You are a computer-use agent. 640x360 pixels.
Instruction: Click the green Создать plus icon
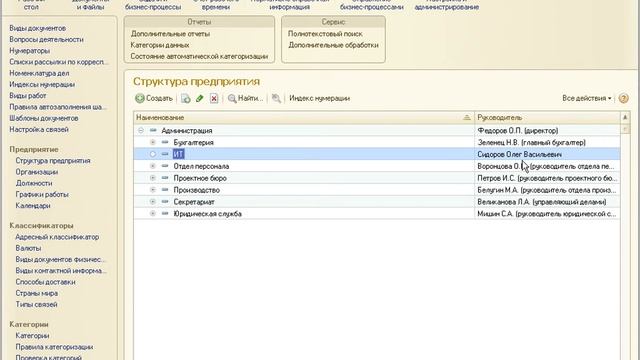[140, 98]
